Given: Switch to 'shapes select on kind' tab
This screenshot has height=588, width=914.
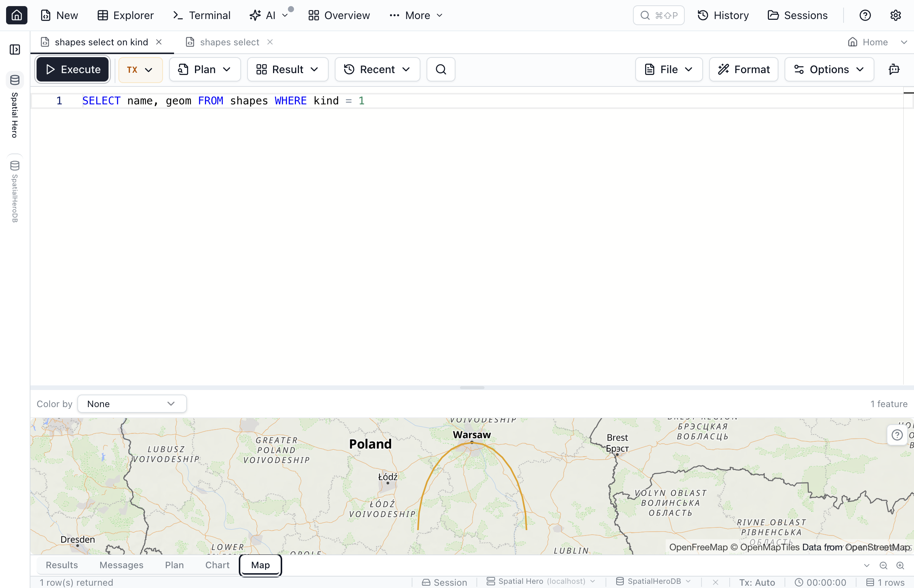Looking at the screenshot, I should click(101, 42).
